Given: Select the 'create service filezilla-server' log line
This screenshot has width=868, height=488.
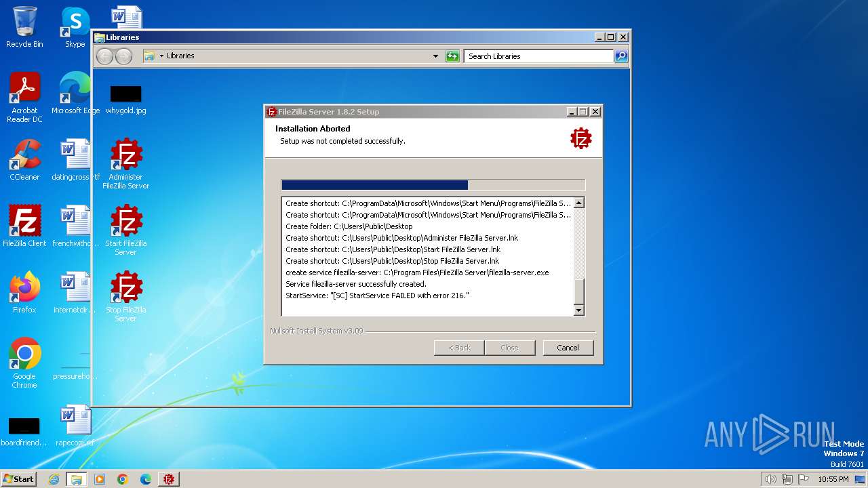Looking at the screenshot, I should 417,272.
